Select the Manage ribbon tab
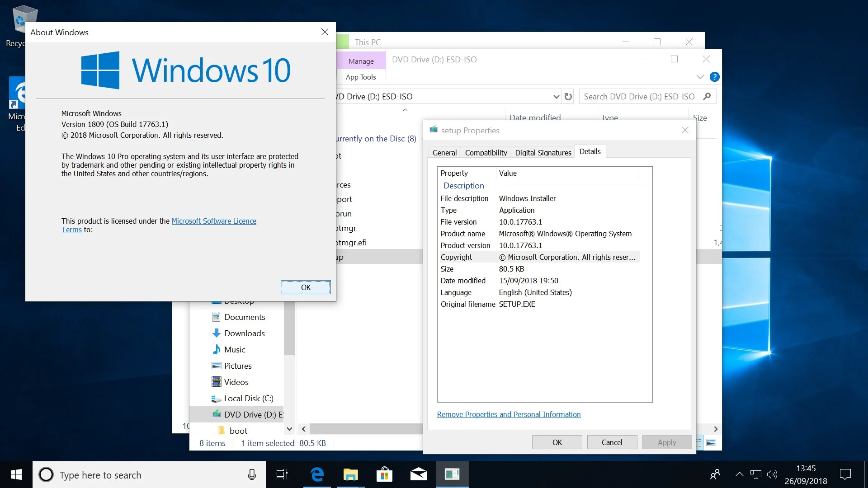 point(361,61)
